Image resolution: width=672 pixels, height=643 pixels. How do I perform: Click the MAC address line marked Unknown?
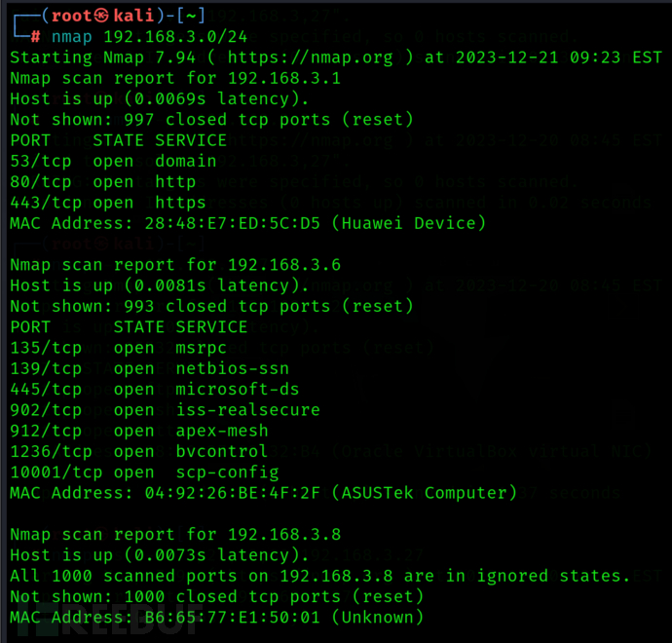(216, 617)
